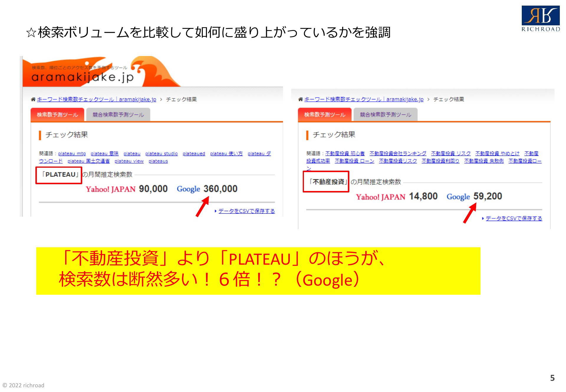Open '不動産投資 リスク' link next to ランキング link
Viewport: 566px width, 392px height.
[x=451, y=154]
